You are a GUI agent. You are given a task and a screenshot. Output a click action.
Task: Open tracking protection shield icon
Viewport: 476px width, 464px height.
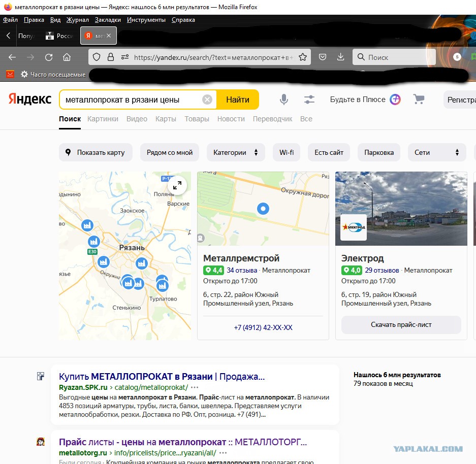pyautogui.click(x=97, y=57)
